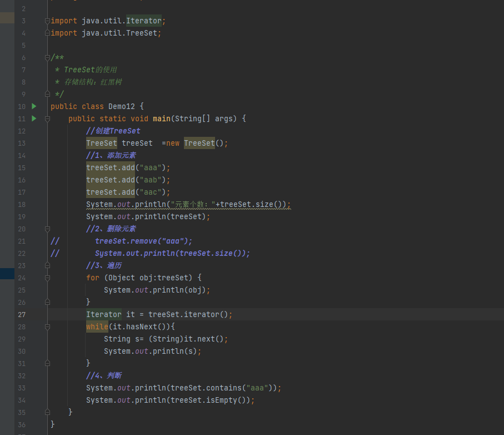Click 'treeSet.size()' on line 18
This screenshot has height=435, width=504.
(251, 204)
